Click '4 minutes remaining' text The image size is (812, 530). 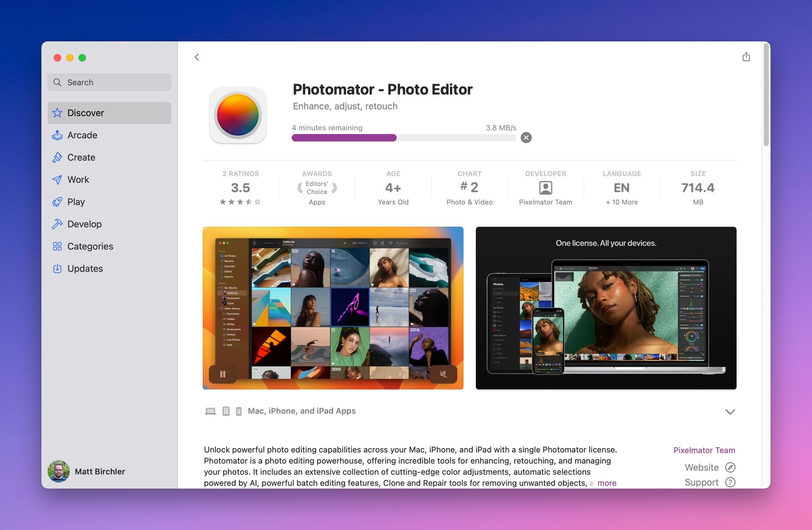click(x=327, y=128)
